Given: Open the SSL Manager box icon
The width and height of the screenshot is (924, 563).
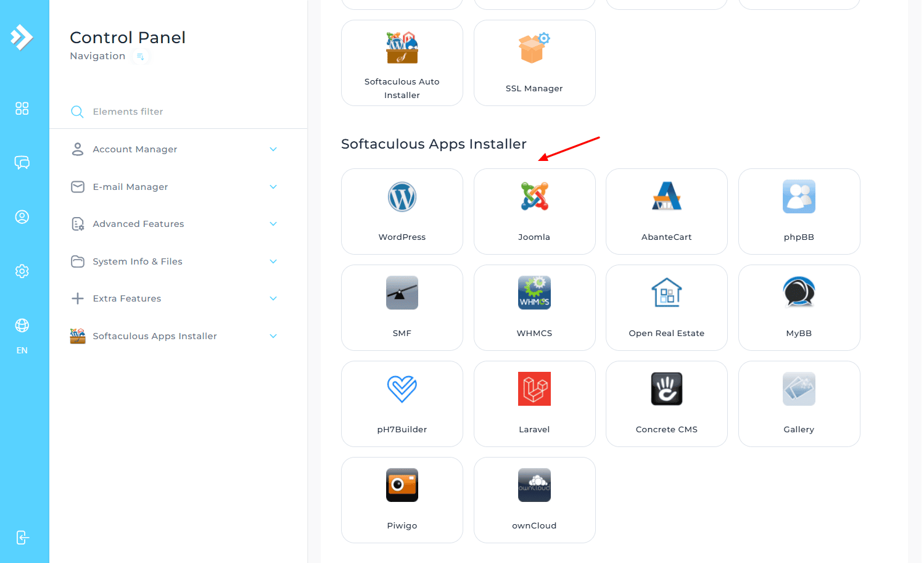Looking at the screenshot, I should (x=534, y=48).
